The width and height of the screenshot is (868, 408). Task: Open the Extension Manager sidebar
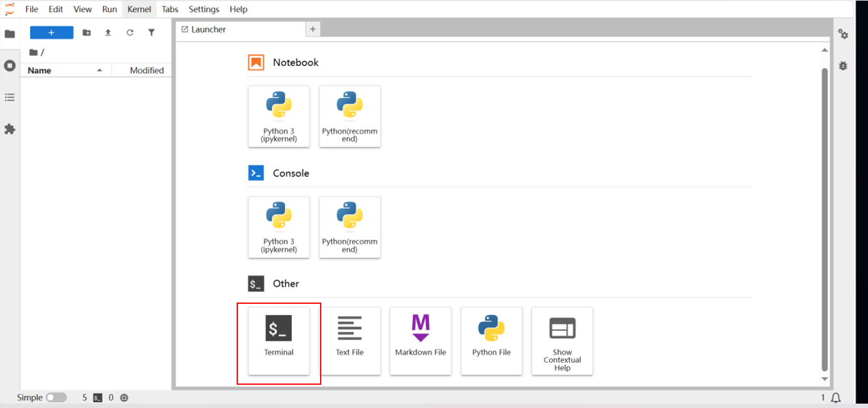tap(9, 129)
